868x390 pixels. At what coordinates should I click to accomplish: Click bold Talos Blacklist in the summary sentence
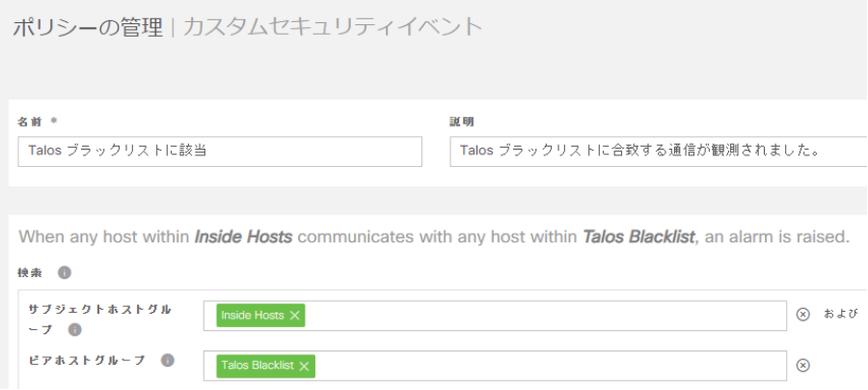pos(638,237)
